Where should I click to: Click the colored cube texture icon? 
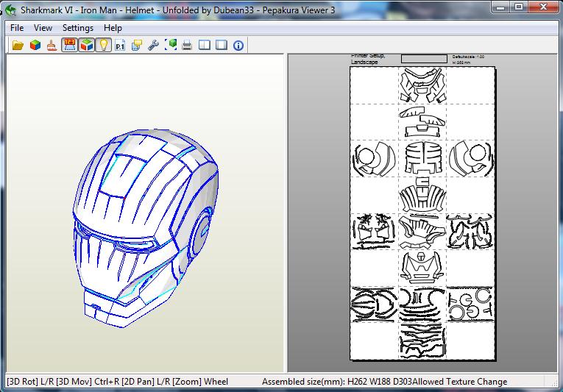[x=35, y=46]
